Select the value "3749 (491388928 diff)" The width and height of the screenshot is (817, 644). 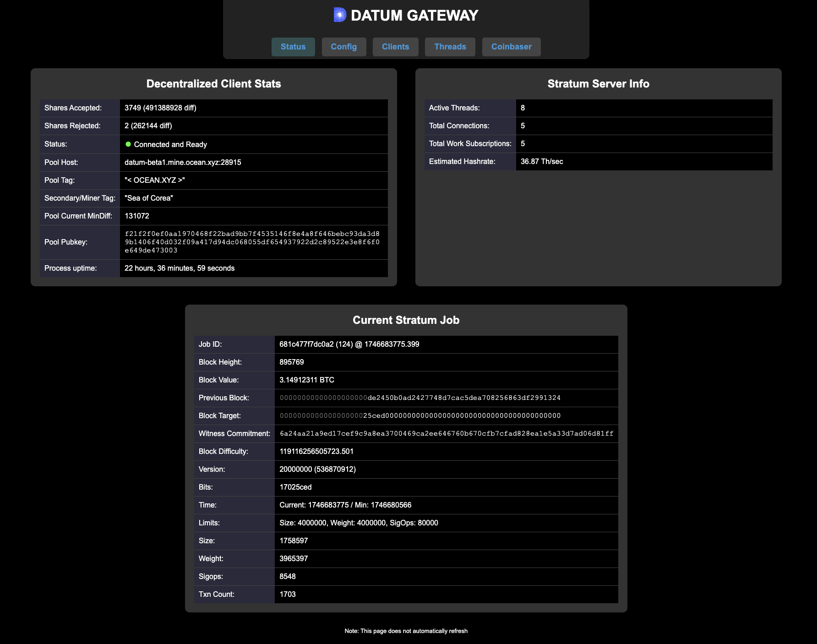pyautogui.click(x=160, y=108)
